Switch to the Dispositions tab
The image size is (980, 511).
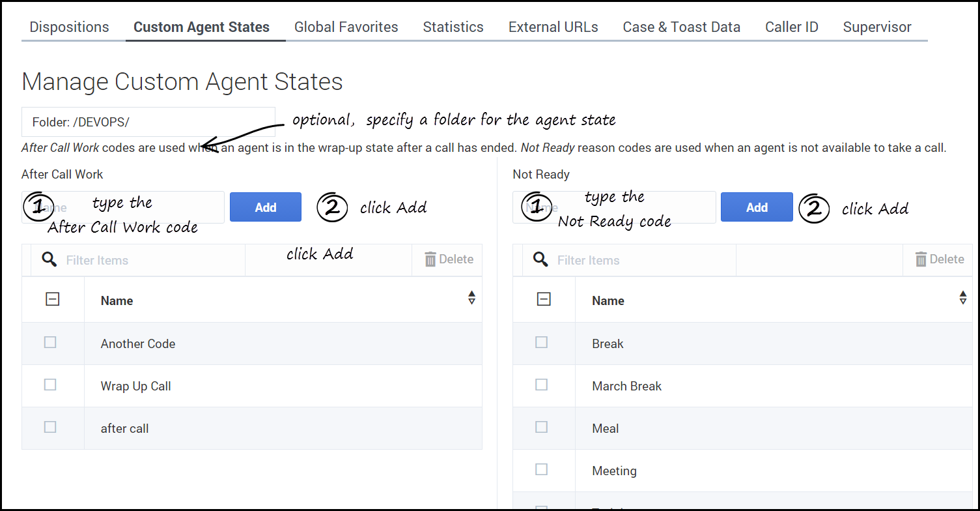click(x=70, y=27)
